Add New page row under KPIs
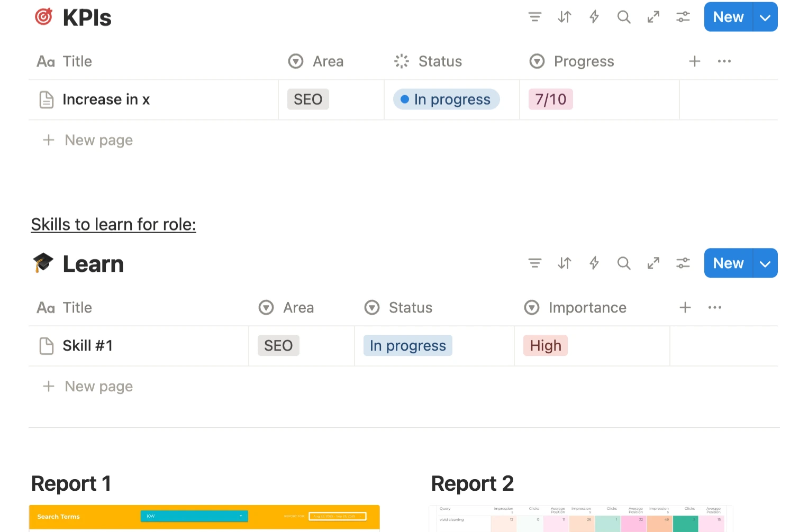The height and width of the screenshot is (532, 799). pos(98,140)
